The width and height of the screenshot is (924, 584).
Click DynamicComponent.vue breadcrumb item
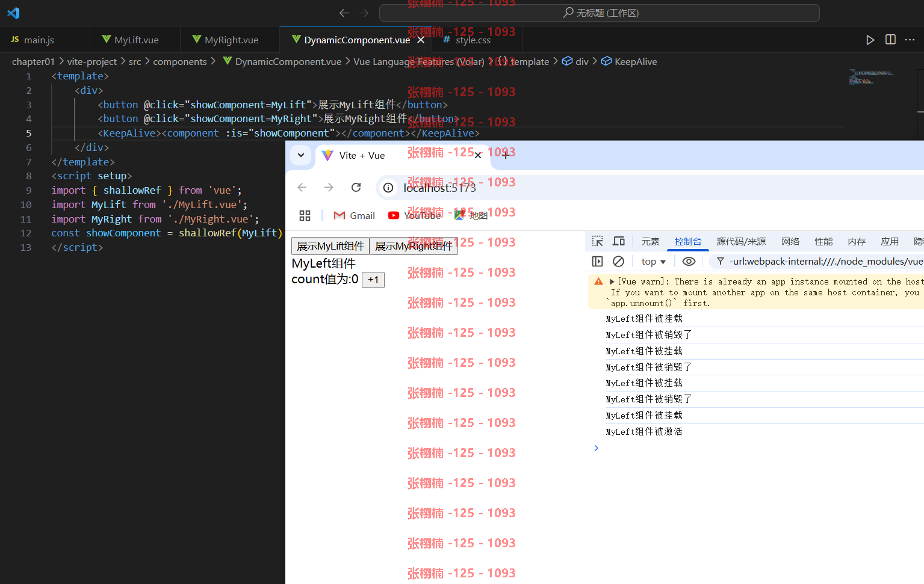tap(282, 61)
